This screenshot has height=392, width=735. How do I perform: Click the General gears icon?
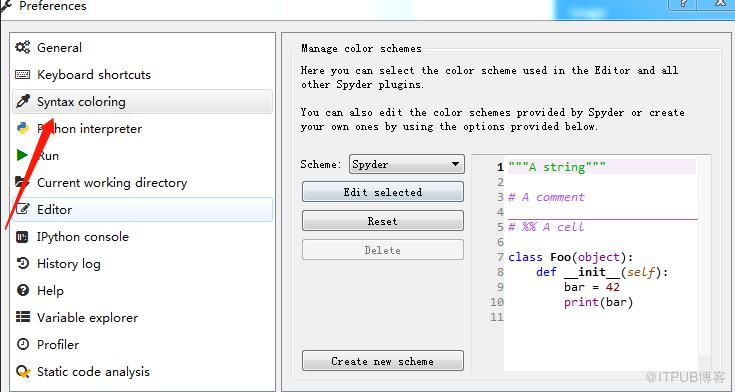(x=22, y=47)
